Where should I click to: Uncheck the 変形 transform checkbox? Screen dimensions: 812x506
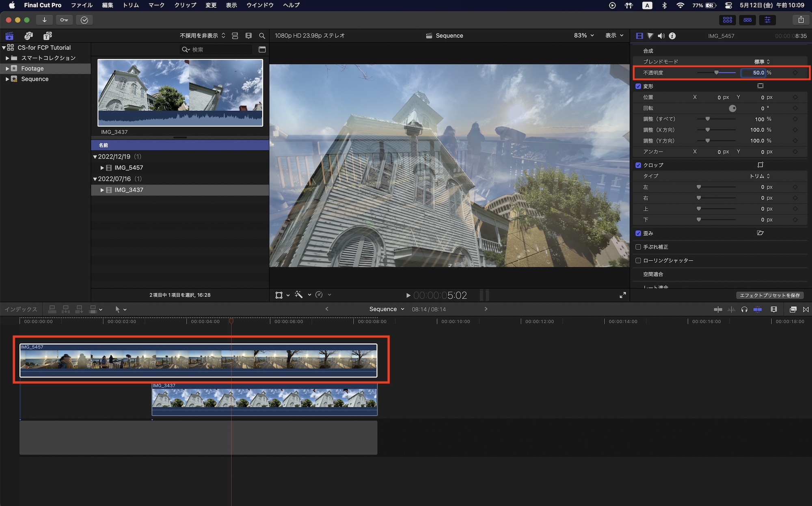tap(638, 86)
